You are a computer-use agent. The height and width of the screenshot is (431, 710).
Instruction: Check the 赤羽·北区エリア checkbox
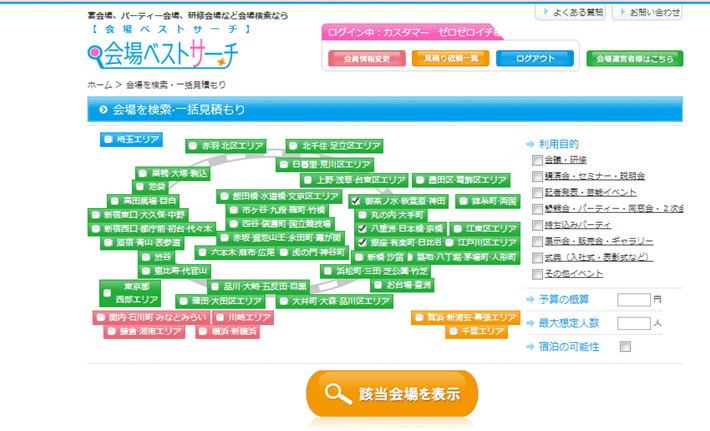(x=193, y=146)
